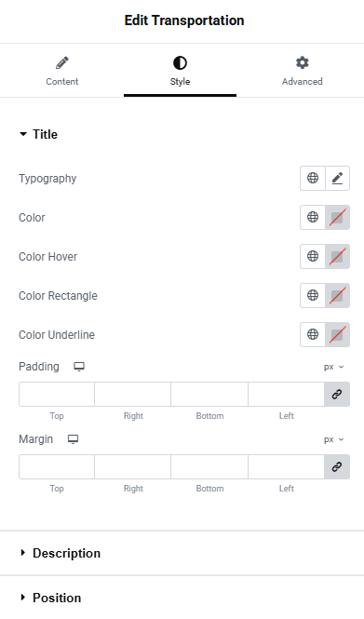
Task: Toggle the Margin link values button
Action: pyautogui.click(x=337, y=466)
